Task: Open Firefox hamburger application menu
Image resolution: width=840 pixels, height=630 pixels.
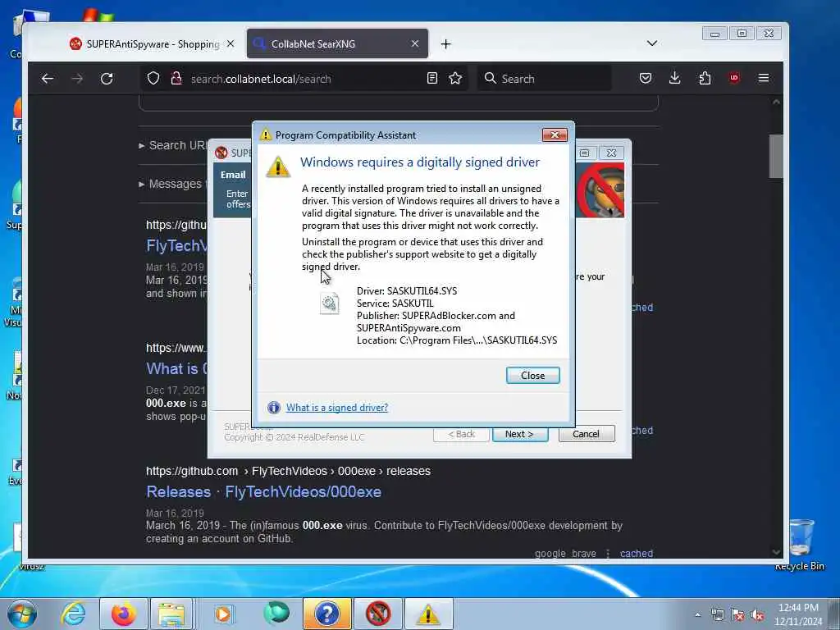Action: [x=764, y=79]
